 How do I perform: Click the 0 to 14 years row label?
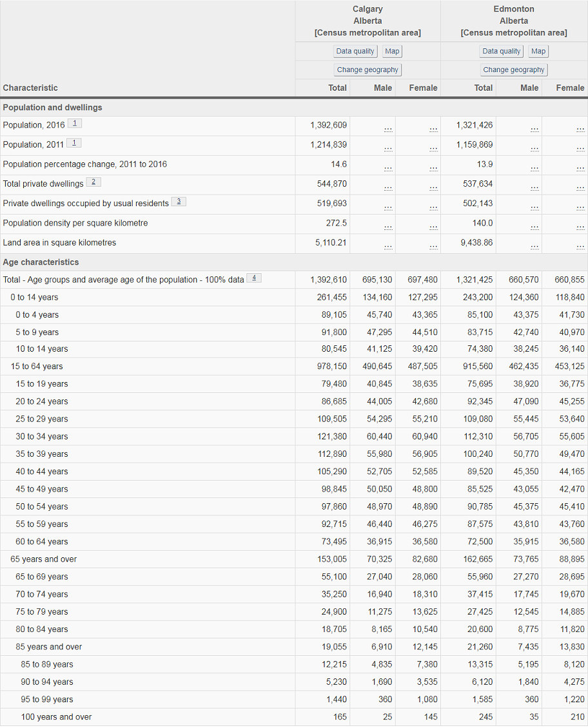pos(34,297)
